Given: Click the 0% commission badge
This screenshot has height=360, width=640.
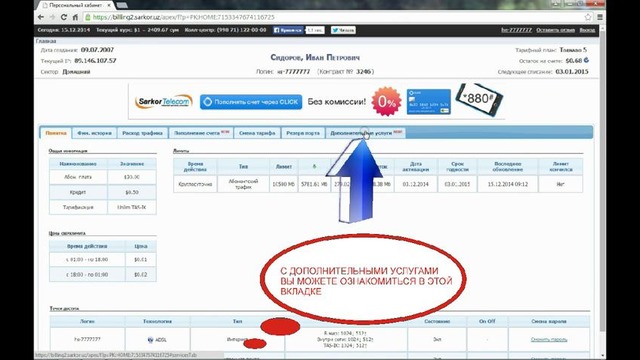Looking at the screenshot, I should click(386, 102).
